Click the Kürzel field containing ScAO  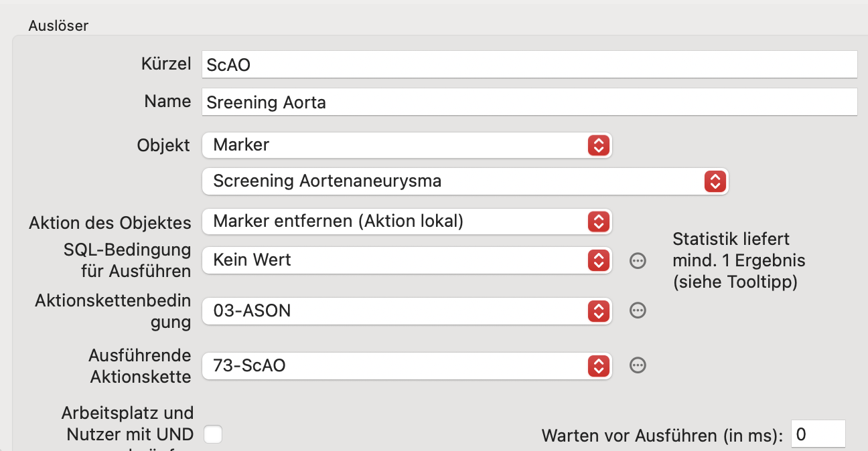click(529, 65)
